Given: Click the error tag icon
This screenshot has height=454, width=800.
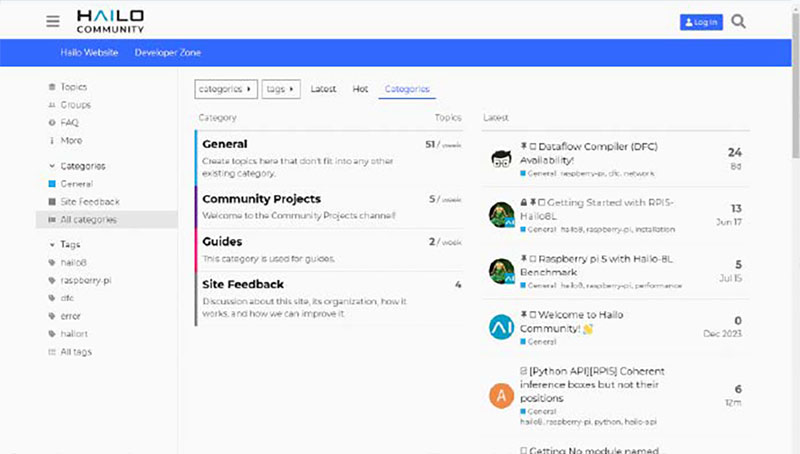Looking at the screenshot, I should [52, 316].
